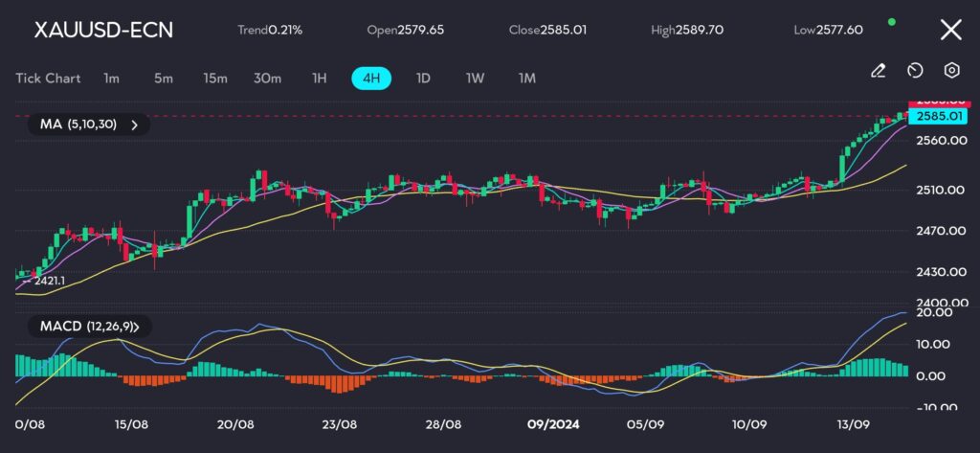Choose the 1D daily timeframe
Viewport: 980px width, 453px height.
coord(423,78)
